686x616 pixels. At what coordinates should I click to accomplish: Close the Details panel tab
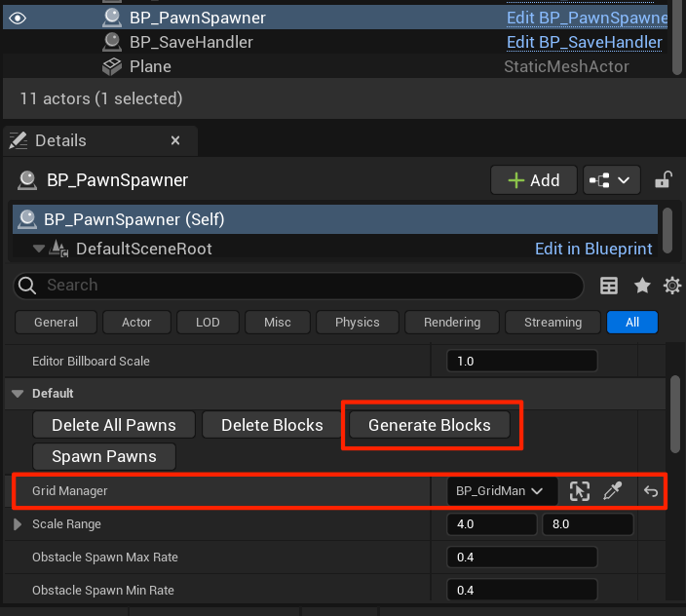point(175,141)
